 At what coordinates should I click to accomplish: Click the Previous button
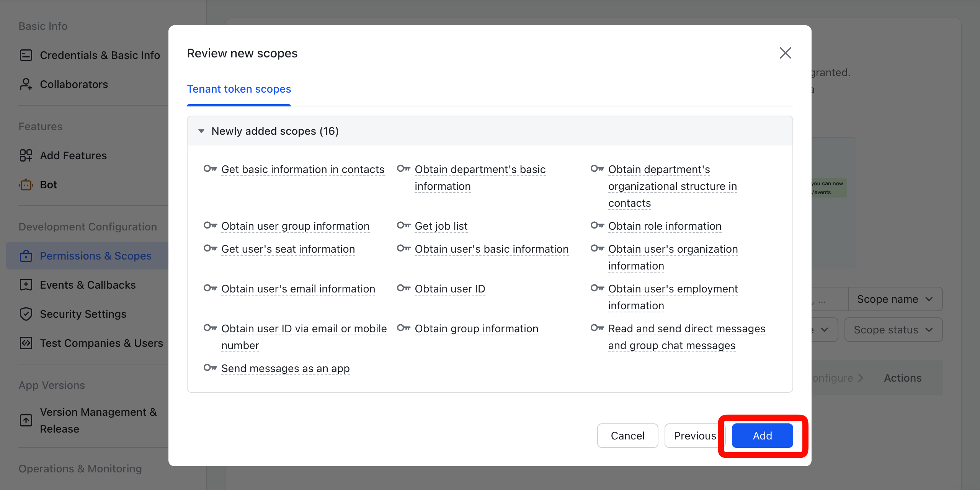click(x=695, y=436)
